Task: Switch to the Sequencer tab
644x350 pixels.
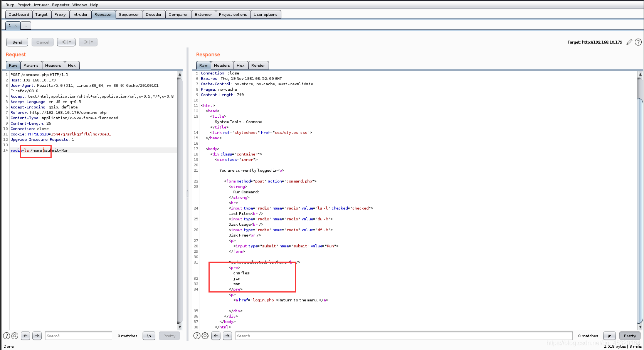Action: click(x=129, y=15)
